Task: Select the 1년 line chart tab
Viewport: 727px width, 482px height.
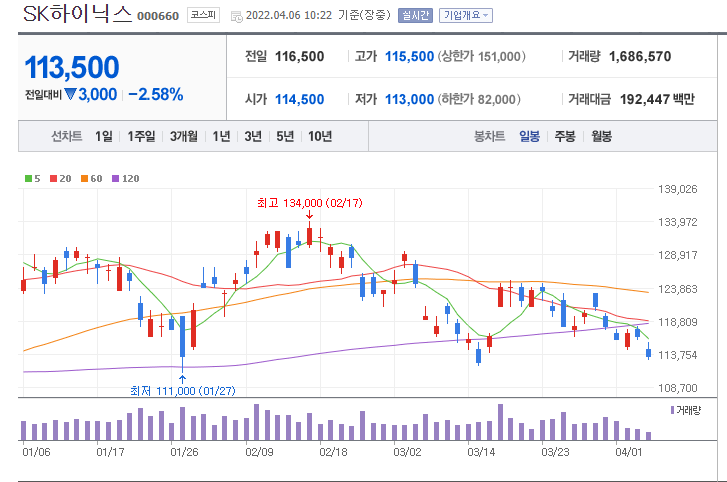Action: [221, 136]
